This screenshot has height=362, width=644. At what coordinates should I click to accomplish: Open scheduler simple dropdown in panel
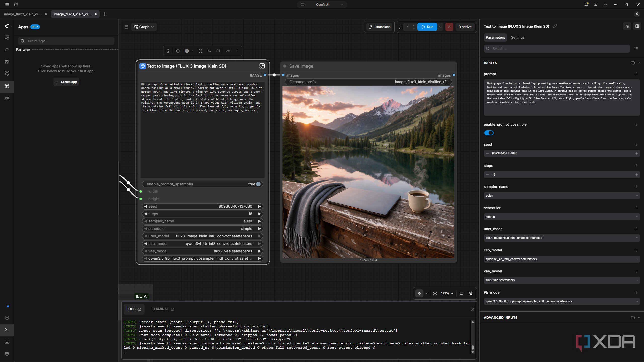[x=562, y=217]
